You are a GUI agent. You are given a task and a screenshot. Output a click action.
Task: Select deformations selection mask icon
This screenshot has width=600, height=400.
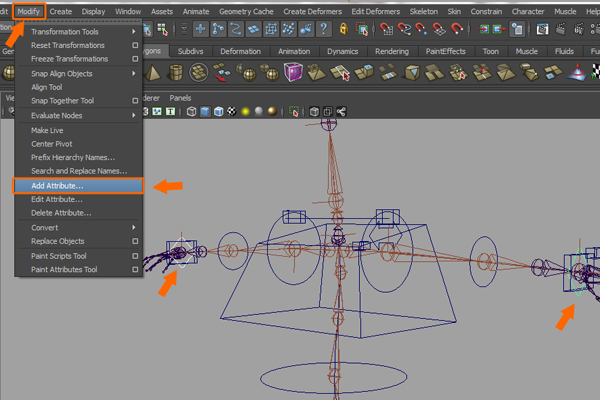tap(271, 29)
